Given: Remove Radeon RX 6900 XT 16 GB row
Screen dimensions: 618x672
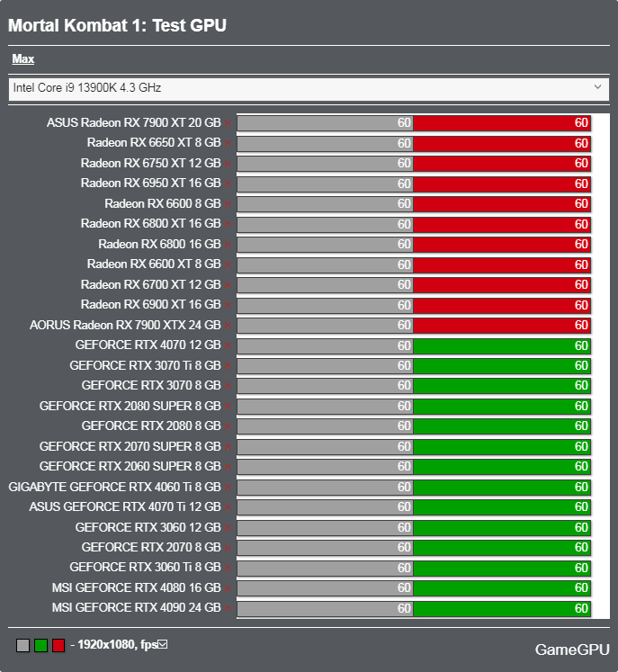Looking at the screenshot, I should [x=228, y=305].
